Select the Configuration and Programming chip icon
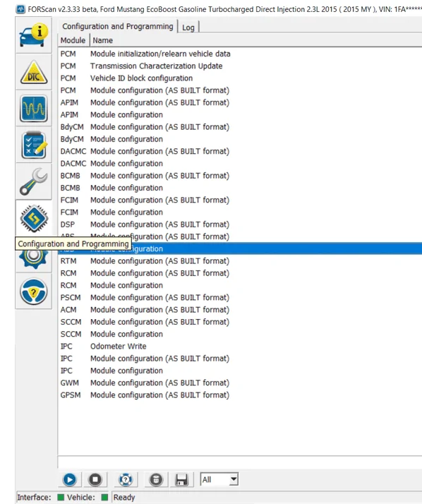Image resolution: width=422 pixels, height=504 pixels. [x=34, y=219]
